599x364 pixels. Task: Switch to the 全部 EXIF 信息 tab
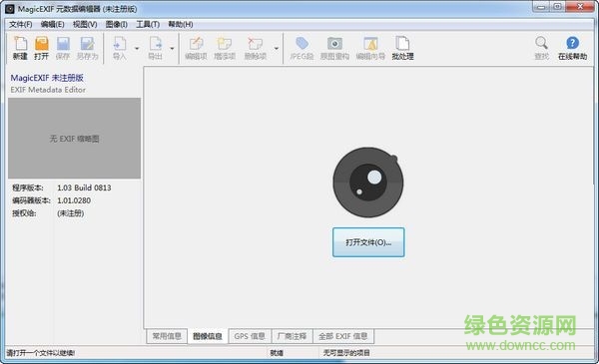[343, 336]
